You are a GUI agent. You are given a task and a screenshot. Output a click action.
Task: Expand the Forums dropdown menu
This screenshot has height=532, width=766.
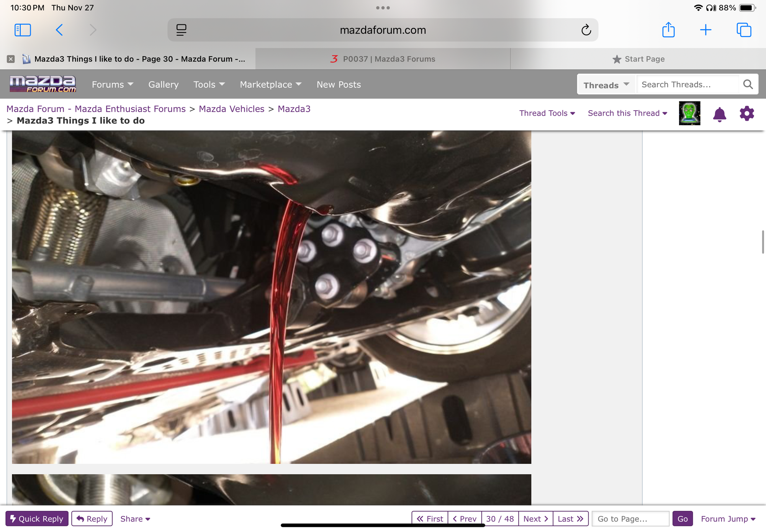pyautogui.click(x=112, y=85)
